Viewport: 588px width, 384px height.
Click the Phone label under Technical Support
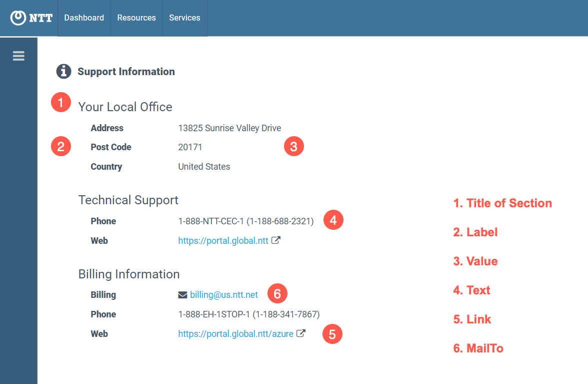(103, 221)
